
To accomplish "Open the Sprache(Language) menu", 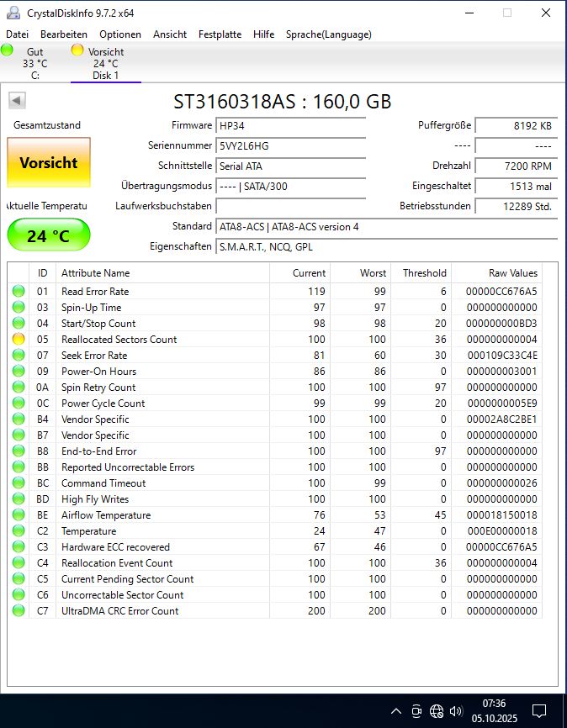I will click(329, 34).
